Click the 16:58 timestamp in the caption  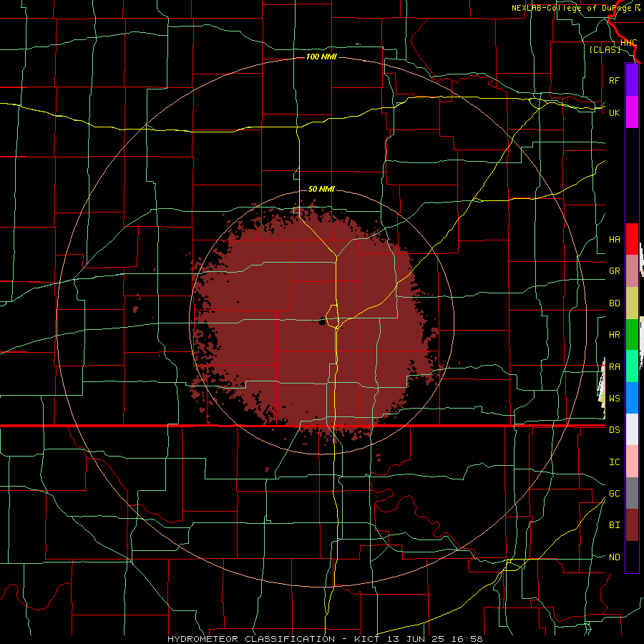pos(466,639)
